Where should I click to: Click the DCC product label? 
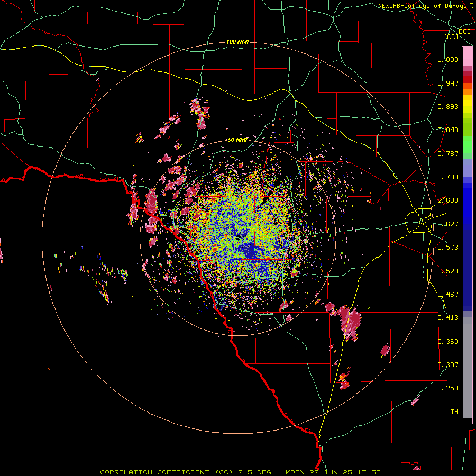coord(464,32)
